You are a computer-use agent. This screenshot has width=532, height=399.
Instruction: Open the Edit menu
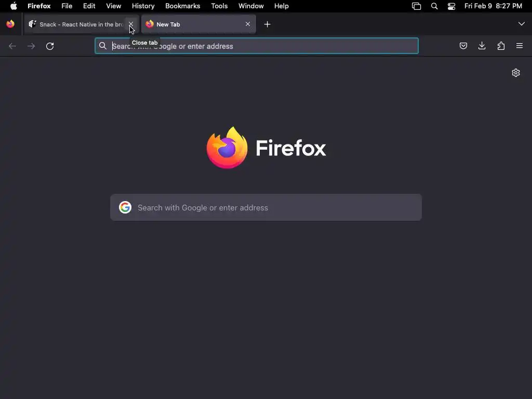(x=89, y=6)
